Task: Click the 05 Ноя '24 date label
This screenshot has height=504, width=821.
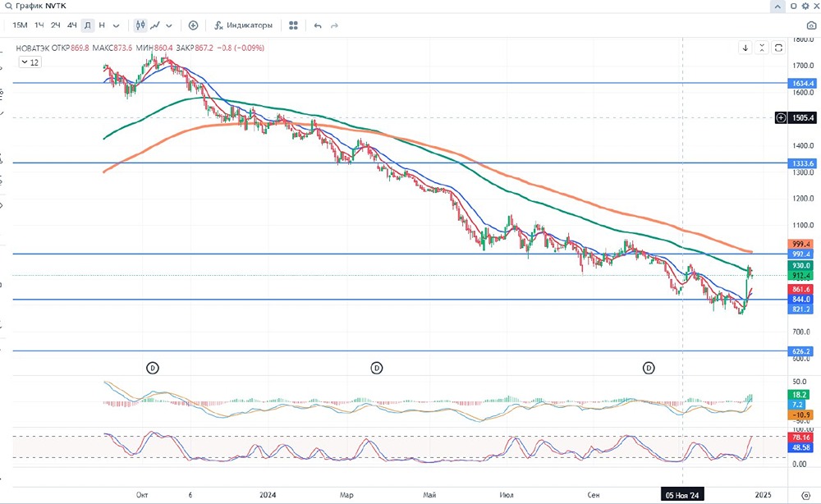Action: click(x=682, y=495)
